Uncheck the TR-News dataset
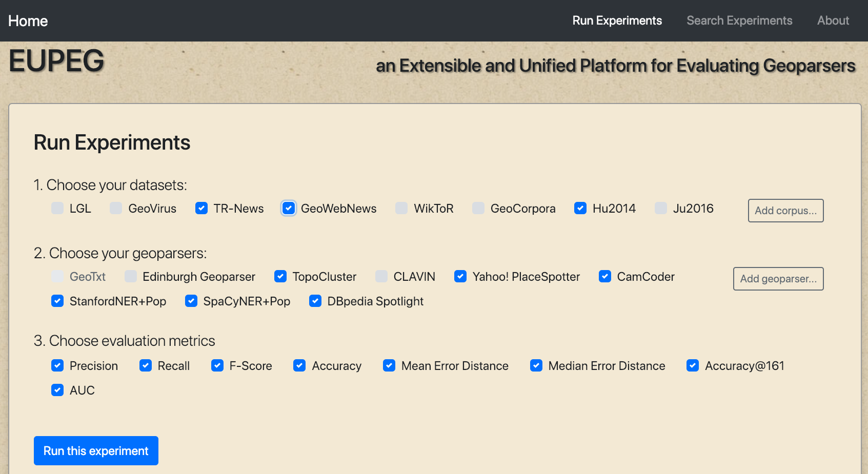Image resolution: width=868 pixels, height=474 pixels. point(201,208)
